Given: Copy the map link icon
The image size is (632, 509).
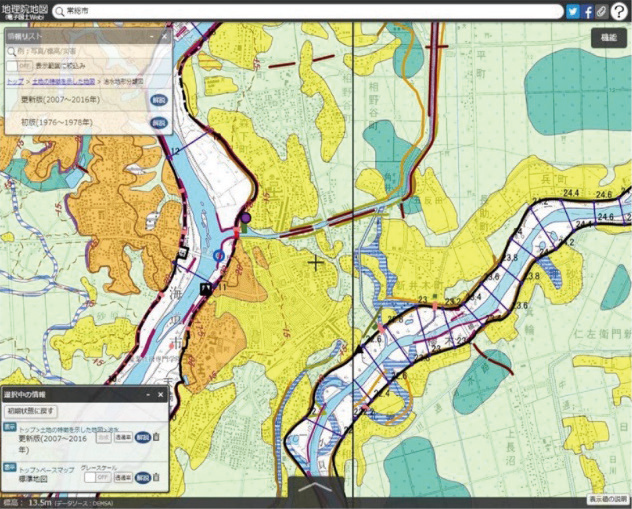Looking at the screenshot, I should [x=602, y=12].
